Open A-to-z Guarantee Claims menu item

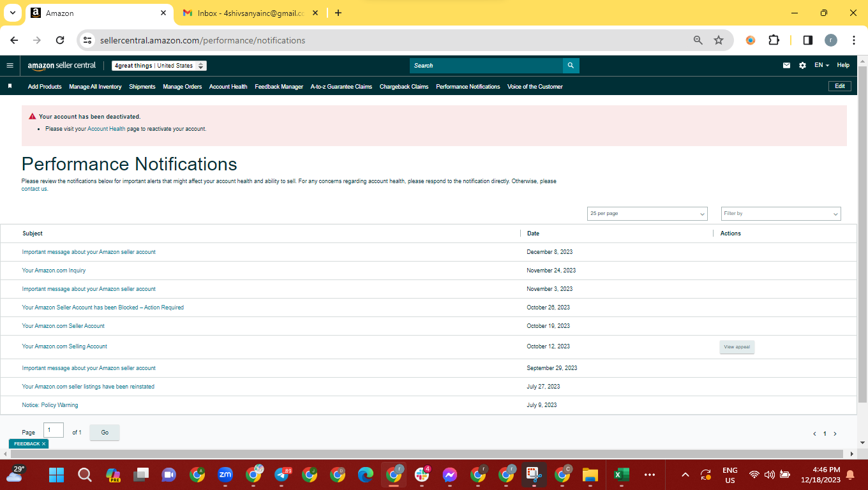(341, 87)
